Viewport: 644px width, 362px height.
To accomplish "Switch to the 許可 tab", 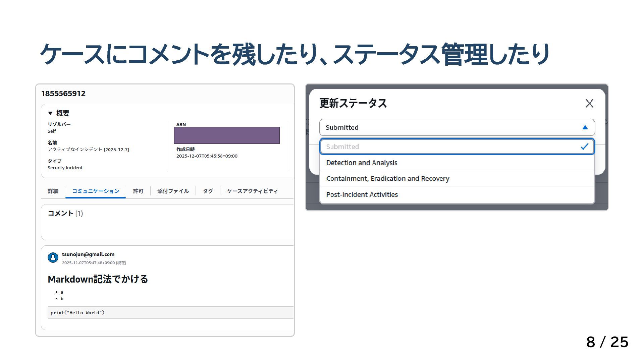I will (138, 191).
